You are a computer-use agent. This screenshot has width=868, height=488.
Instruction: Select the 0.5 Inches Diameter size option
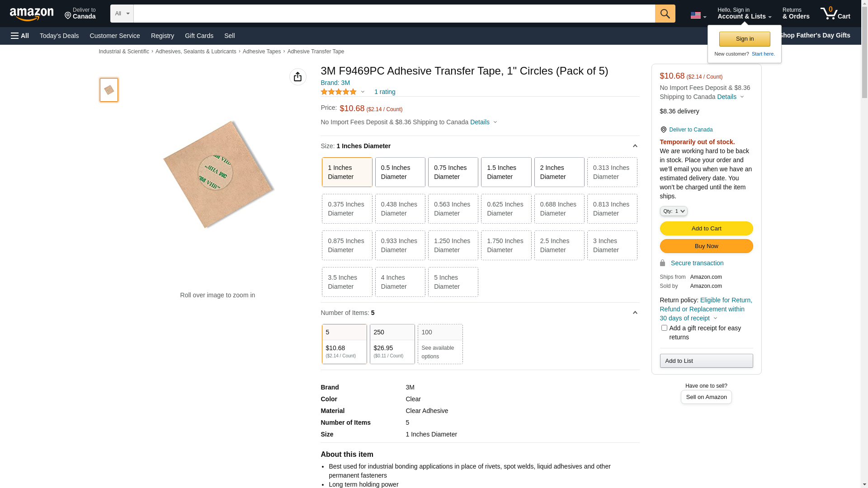coord(400,172)
